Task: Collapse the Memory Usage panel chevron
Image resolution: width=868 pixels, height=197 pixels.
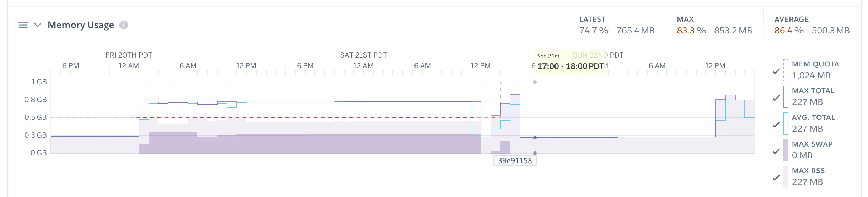Action: (38, 25)
